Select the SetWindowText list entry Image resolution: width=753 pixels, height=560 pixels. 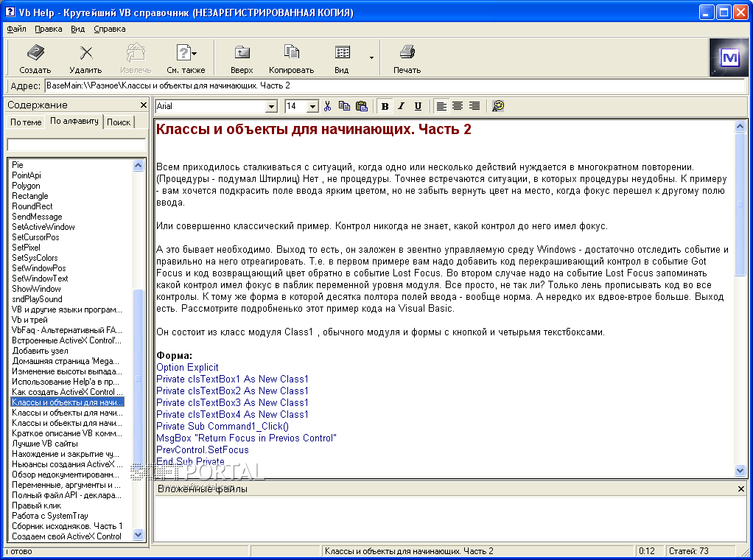click(x=40, y=279)
